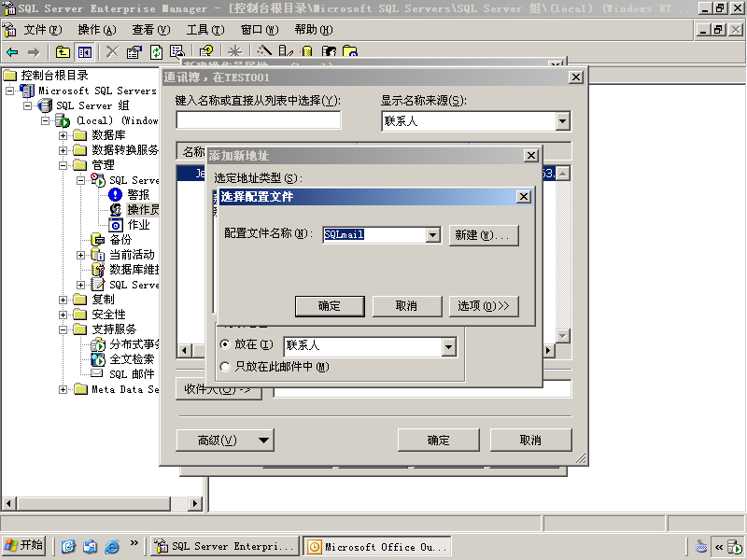Open the 高级 dropdown button
Viewport: 747px width, 560px height.
(x=225, y=441)
